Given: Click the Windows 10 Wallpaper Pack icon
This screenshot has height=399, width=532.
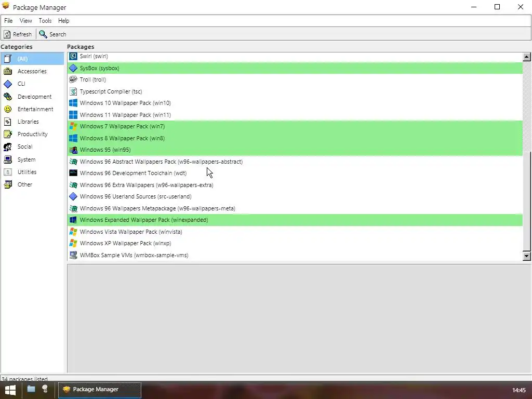Looking at the screenshot, I should point(73,103).
